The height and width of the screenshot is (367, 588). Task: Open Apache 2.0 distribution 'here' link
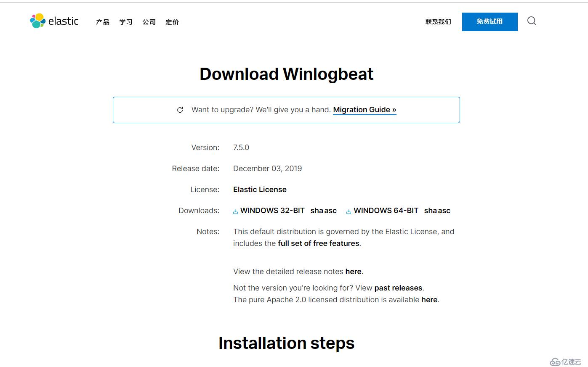pyautogui.click(x=429, y=300)
